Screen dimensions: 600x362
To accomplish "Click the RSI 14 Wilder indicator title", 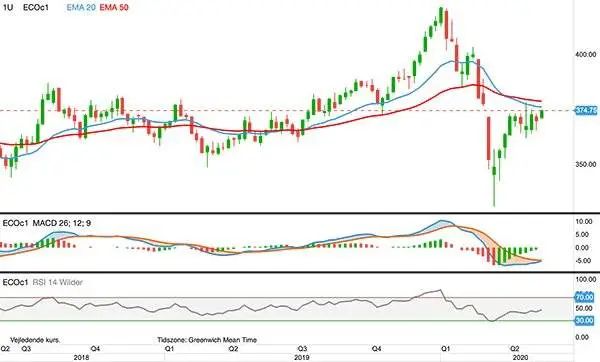I will (57, 282).
